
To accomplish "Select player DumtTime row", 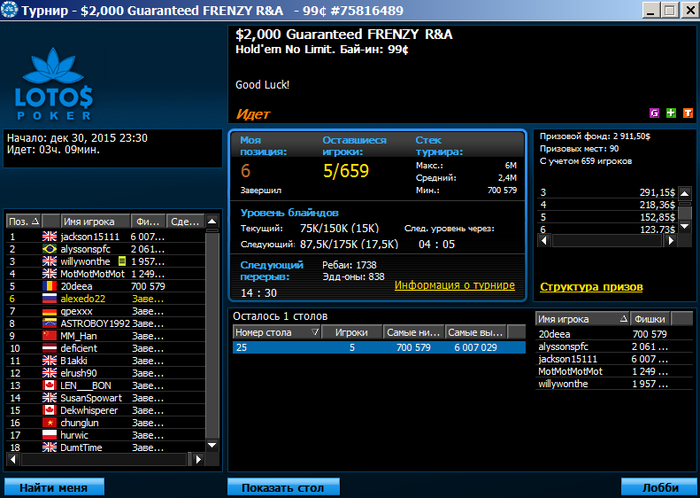I will [105, 448].
